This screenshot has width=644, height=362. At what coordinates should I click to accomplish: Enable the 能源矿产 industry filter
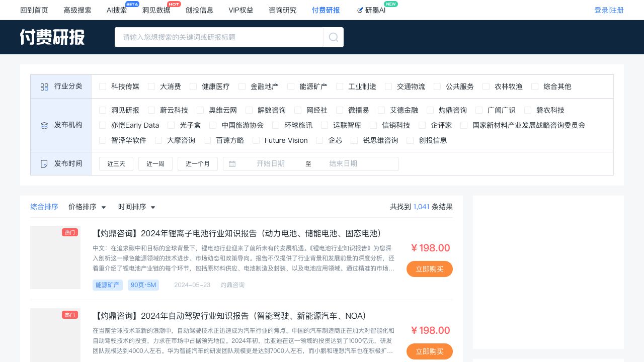(x=291, y=86)
